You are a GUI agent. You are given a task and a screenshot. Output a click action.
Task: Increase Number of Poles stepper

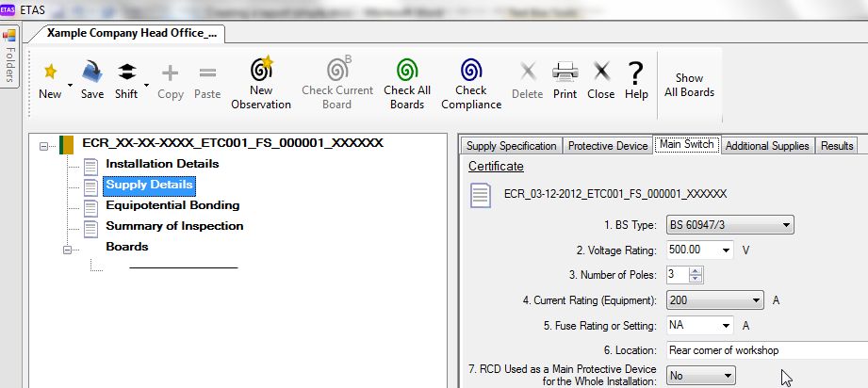tap(696, 270)
